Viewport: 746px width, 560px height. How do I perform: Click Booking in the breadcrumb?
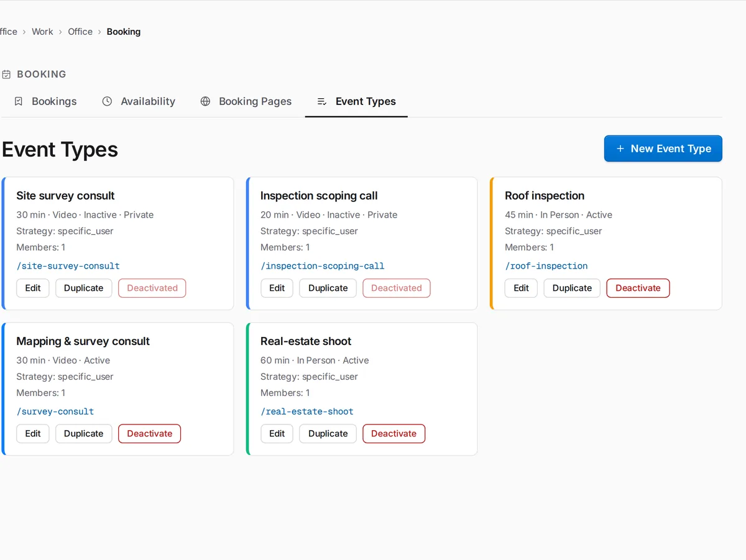click(124, 32)
